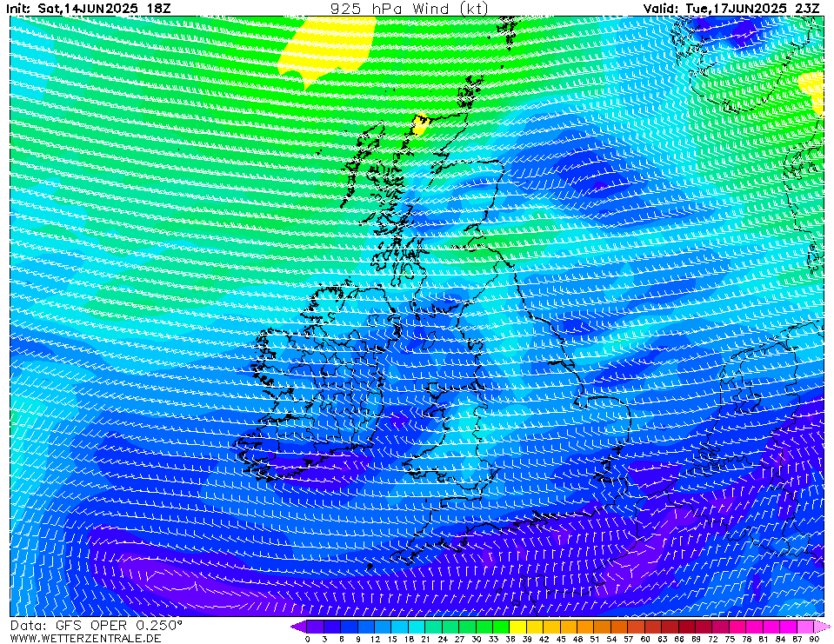Click the legend value "81"
The width and height of the screenshot is (834, 644).
[x=764, y=639]
